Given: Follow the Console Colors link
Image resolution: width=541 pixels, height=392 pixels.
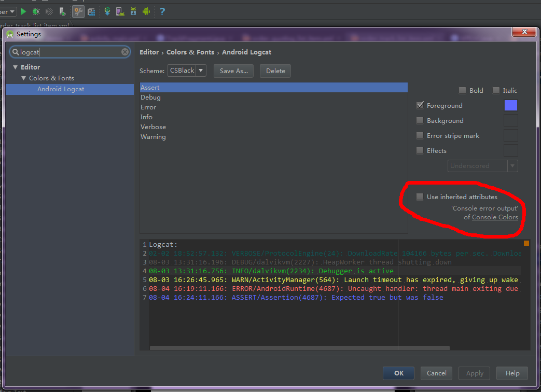Looking at the screenshot, I should click(494, 217).
